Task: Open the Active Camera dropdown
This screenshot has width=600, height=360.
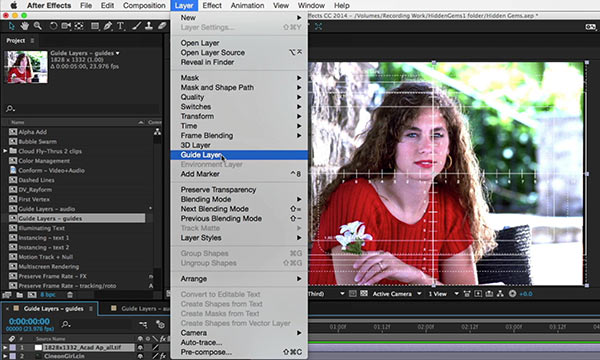Action: [397, 294]
